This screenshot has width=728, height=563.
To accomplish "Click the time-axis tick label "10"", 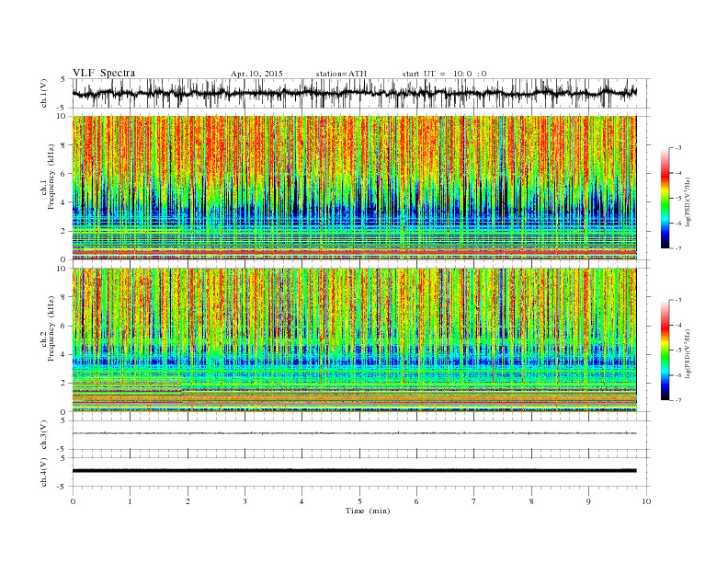I will [646, 501].
